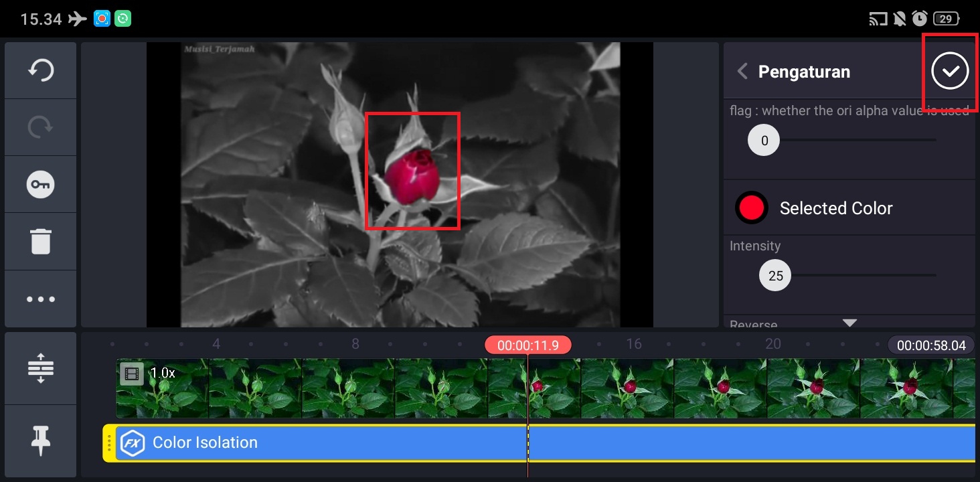Select the first video clip thumbnail labeled 1.0x
The height and width of the screenshot is (482, 980).
click(163, 388)
